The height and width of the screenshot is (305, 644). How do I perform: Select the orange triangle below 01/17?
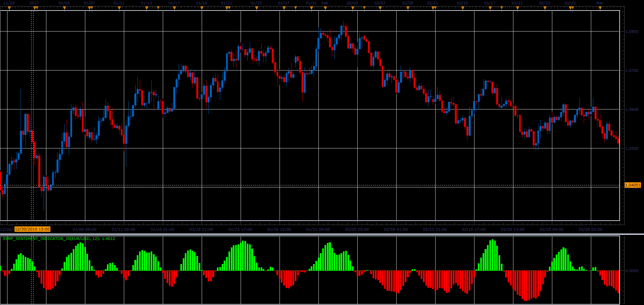(x=174, y=8)
